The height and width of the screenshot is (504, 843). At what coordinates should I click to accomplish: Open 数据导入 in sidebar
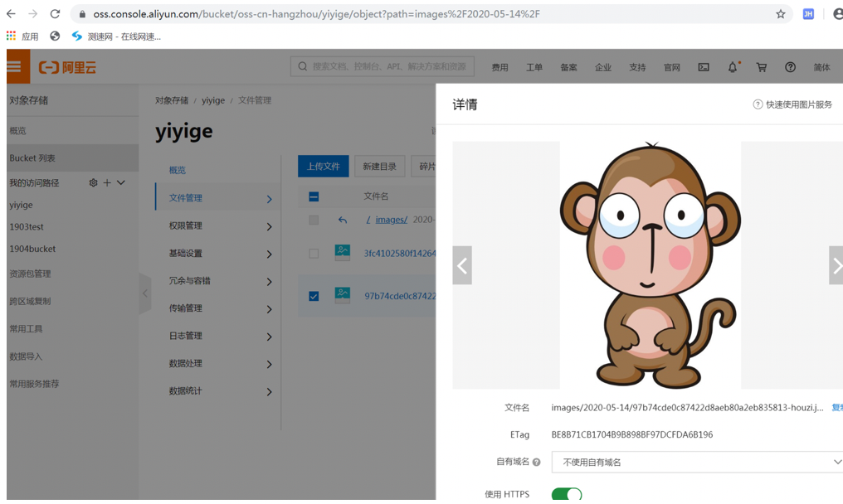click(x=26, y=356)
